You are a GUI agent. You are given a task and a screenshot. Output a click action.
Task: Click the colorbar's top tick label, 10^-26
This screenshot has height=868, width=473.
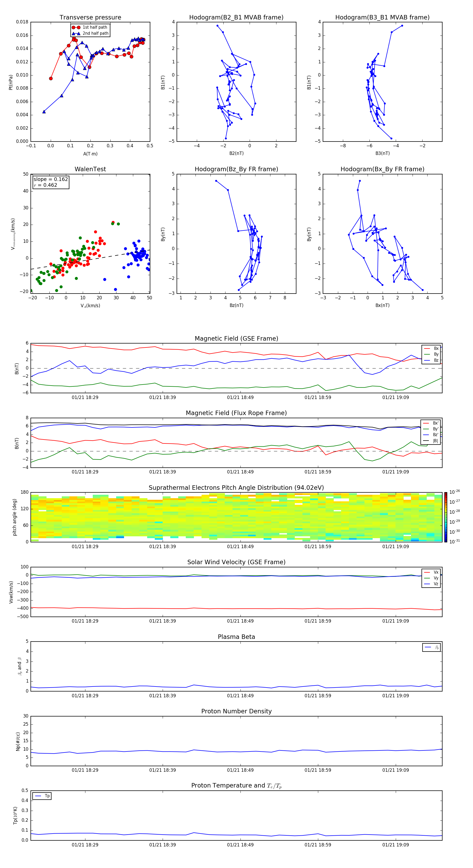coord(455,492)
